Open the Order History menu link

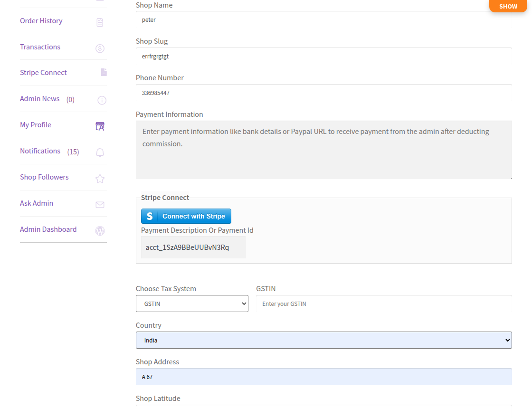click(41, 21)
